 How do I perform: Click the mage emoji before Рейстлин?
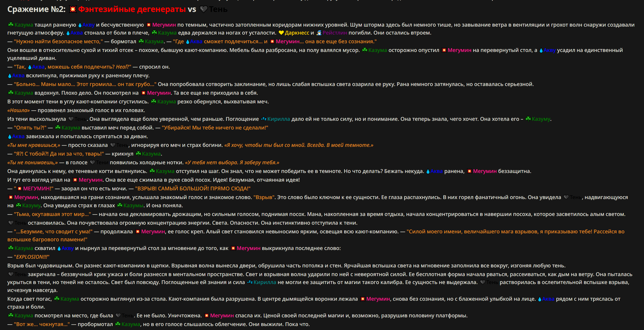pyautogui.click(x=319, y=33)
